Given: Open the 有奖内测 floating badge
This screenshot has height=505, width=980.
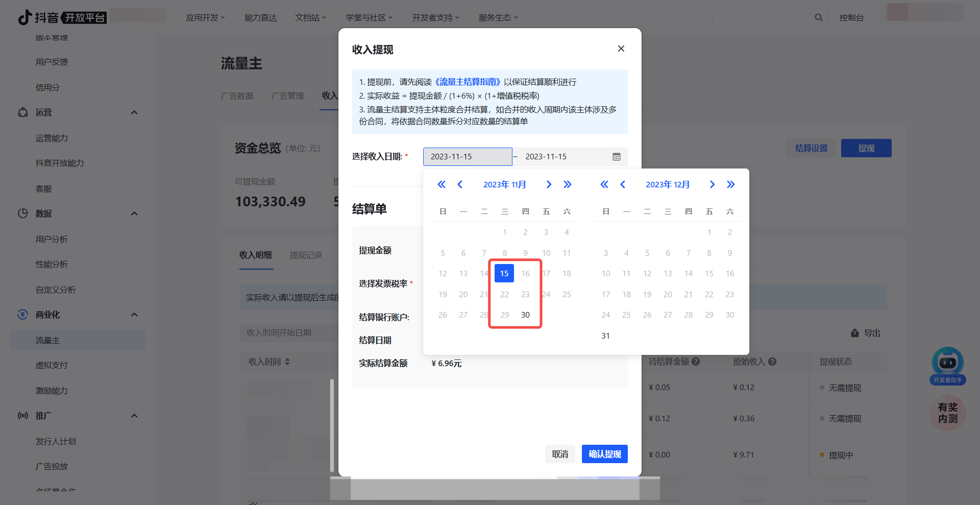Looking at the screenshot, I should tap(948, 413).
